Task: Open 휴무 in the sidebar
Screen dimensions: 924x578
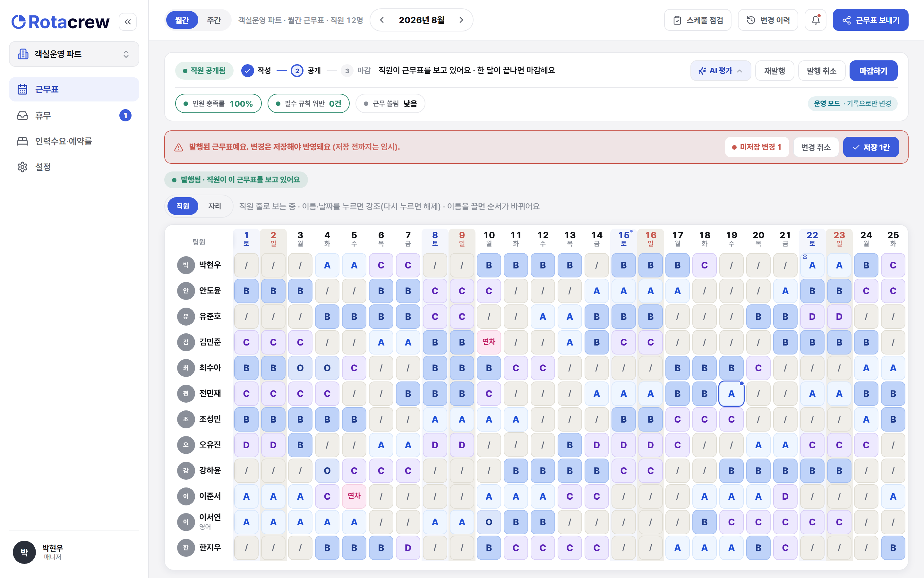Action: pos(74,116)
